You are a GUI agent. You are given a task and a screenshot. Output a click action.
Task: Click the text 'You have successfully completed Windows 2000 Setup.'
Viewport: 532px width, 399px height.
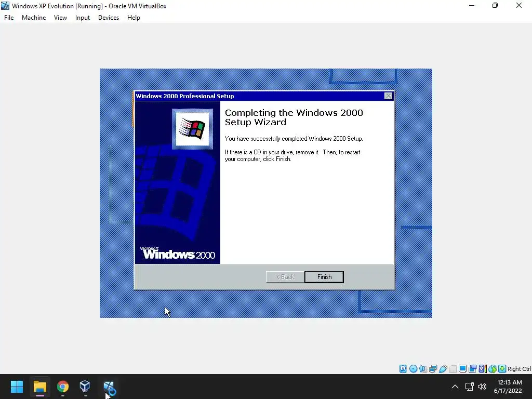(x=294, y=139)
